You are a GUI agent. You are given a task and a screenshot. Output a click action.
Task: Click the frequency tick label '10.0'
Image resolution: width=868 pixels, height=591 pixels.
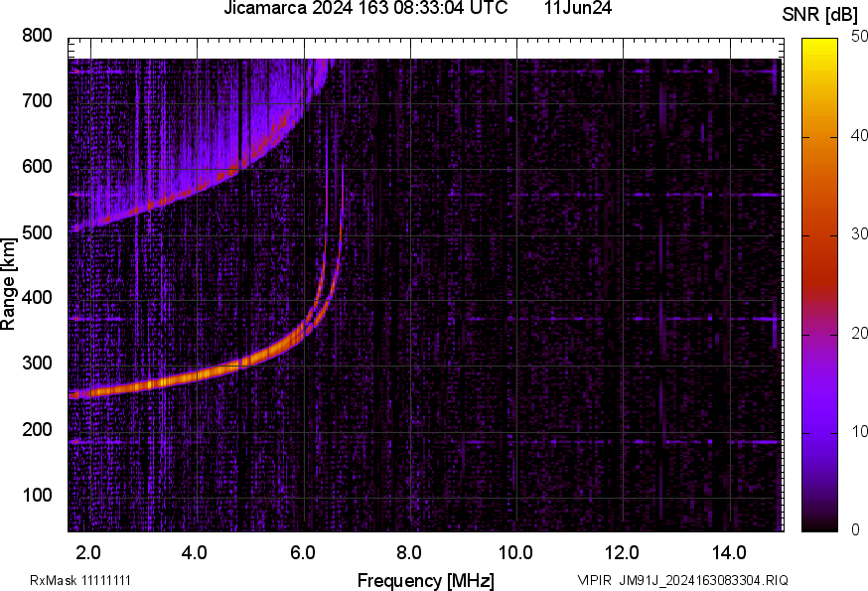[x=515, y=553]
